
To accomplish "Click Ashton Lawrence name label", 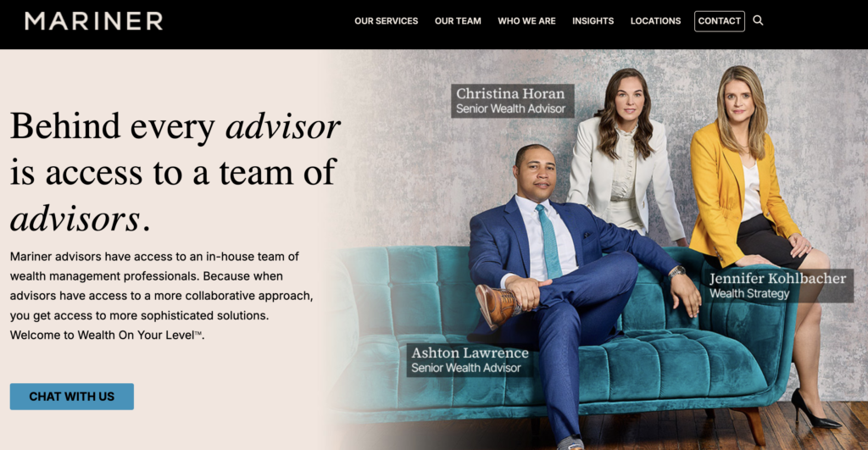I will click(470, 353).
